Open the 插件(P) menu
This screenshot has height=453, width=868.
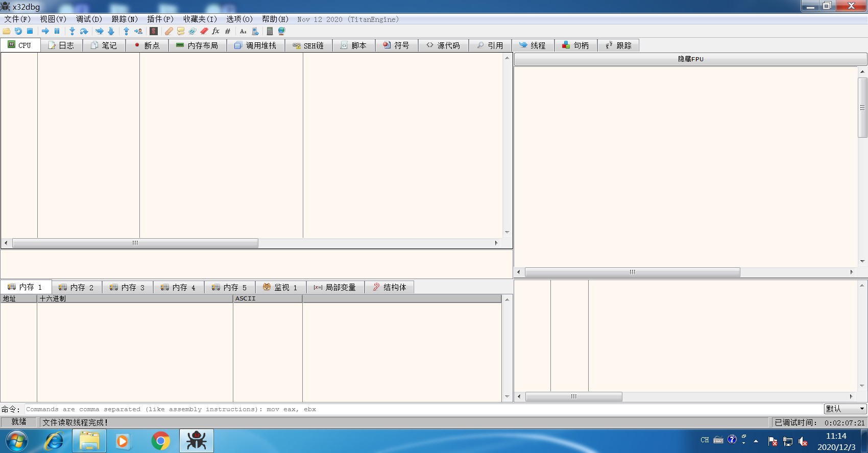[160, 19]
